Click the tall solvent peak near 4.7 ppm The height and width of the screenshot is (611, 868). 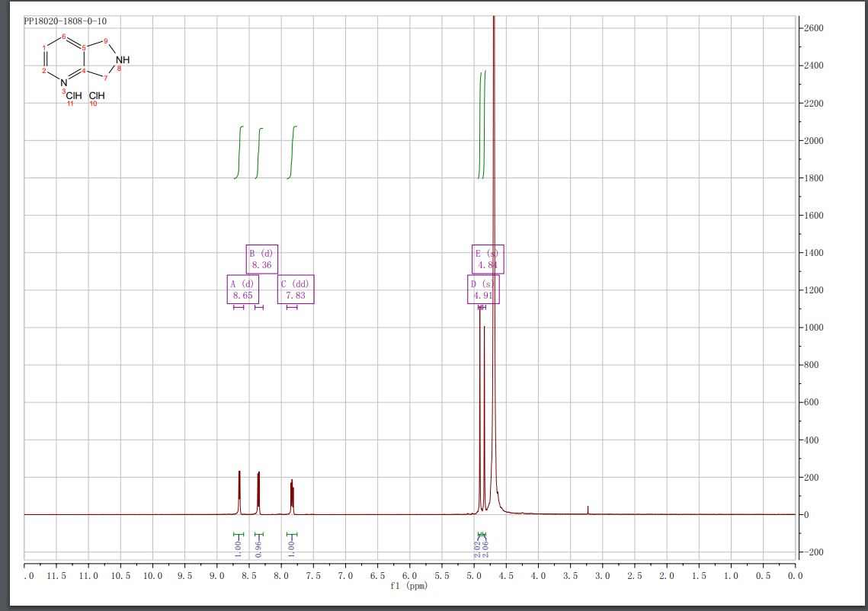click(494, 229)
